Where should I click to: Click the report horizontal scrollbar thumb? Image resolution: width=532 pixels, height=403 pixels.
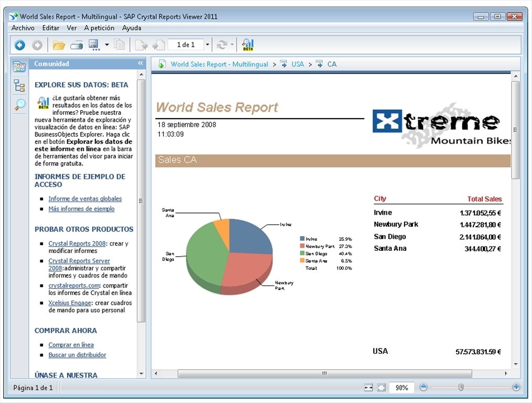pyautogui.click(x=324, y=374)
